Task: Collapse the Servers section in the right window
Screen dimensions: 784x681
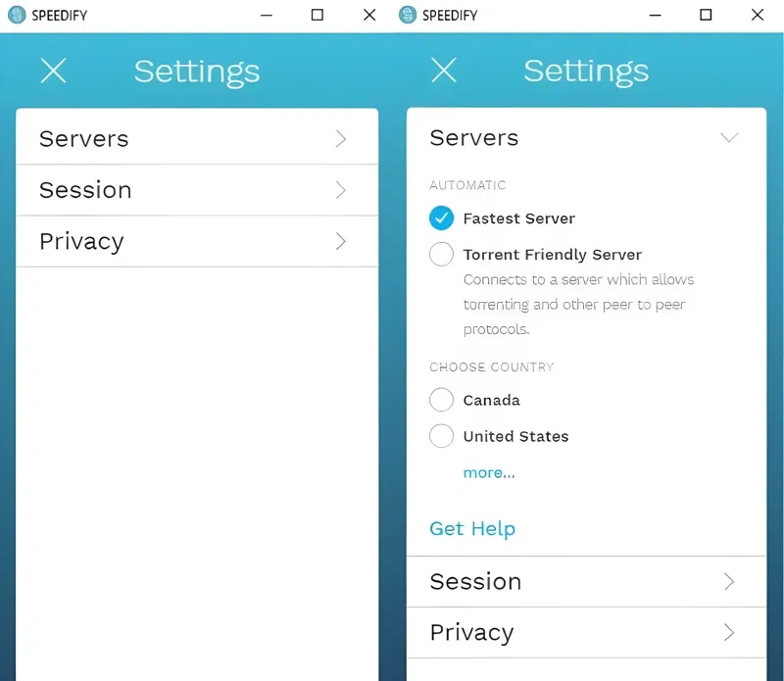Action: [729, 137]
